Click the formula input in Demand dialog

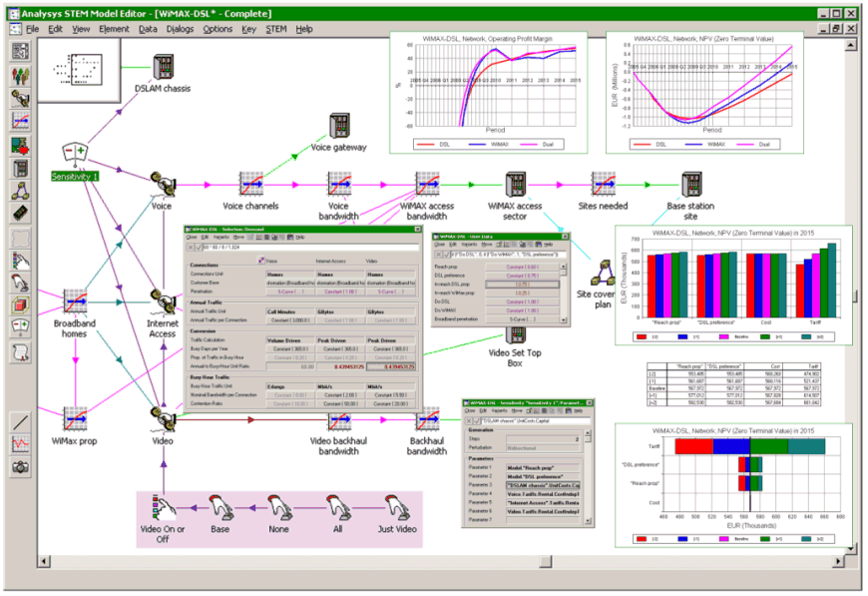310,247
